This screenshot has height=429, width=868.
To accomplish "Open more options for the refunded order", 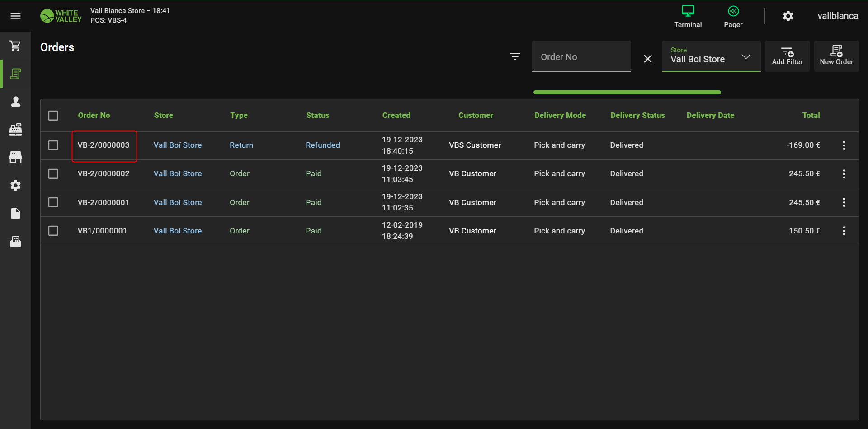I will [x=844, y=145].
